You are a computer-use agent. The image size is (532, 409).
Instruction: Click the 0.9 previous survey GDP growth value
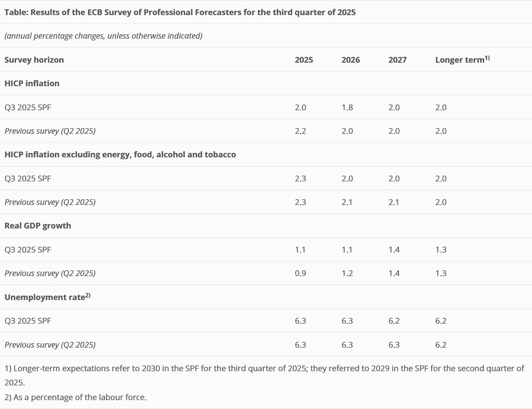[x=300, y=273]
